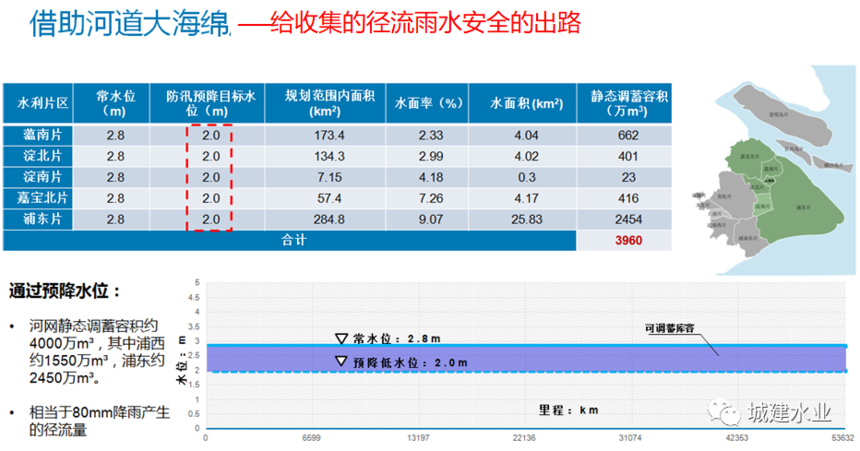860x451 pixels.
Task: Select the 淀北片 row label
Action: pos(42,156)
